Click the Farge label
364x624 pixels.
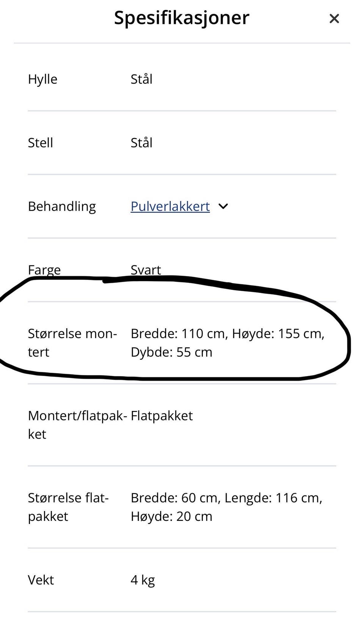coord(44,270)
